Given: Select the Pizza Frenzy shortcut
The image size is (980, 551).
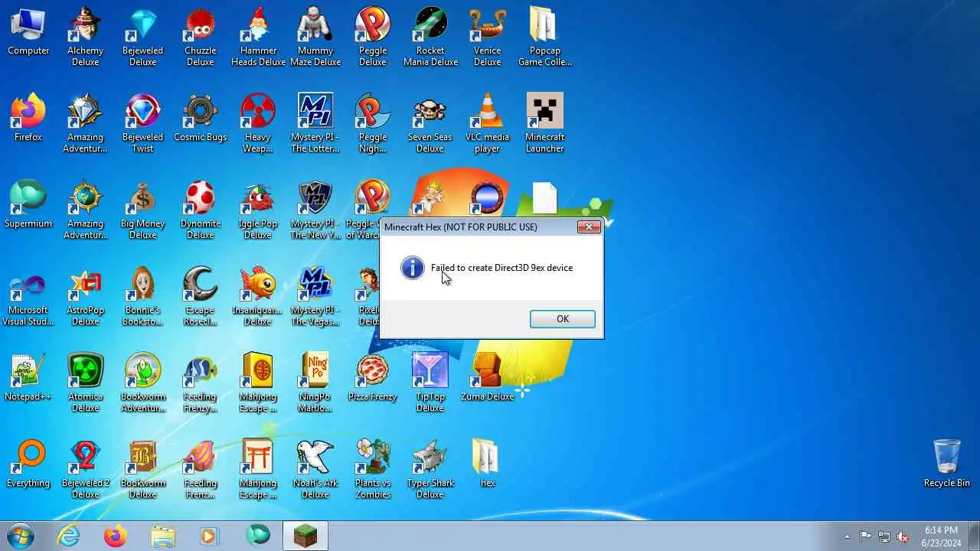Looking at the screenshot, I should click(x=373, y=378).
